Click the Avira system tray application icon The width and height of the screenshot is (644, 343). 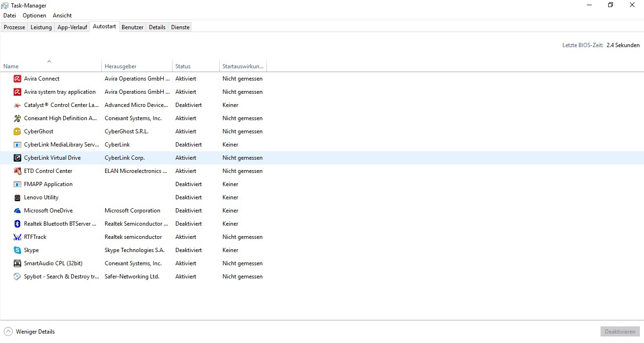point(17,92)
